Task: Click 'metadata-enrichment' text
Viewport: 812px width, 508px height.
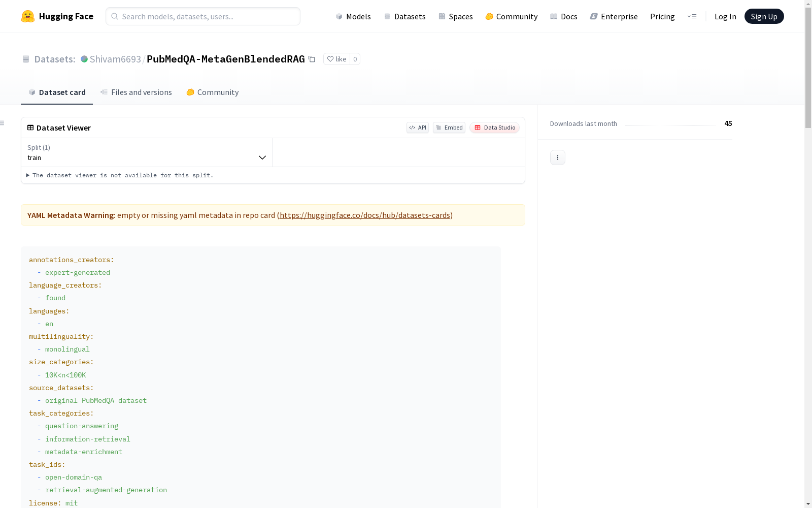Action: pos(84,452)
